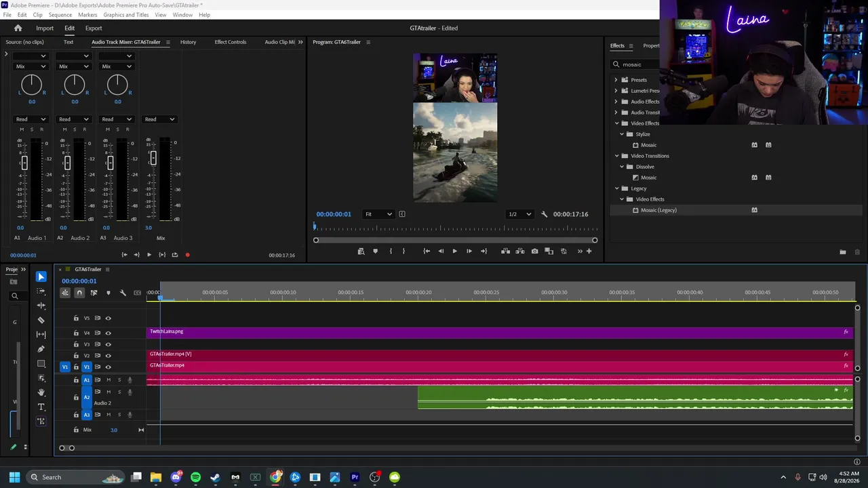Click the mosaic search field in Effects

pyautogui.click(x=635, y=64)
